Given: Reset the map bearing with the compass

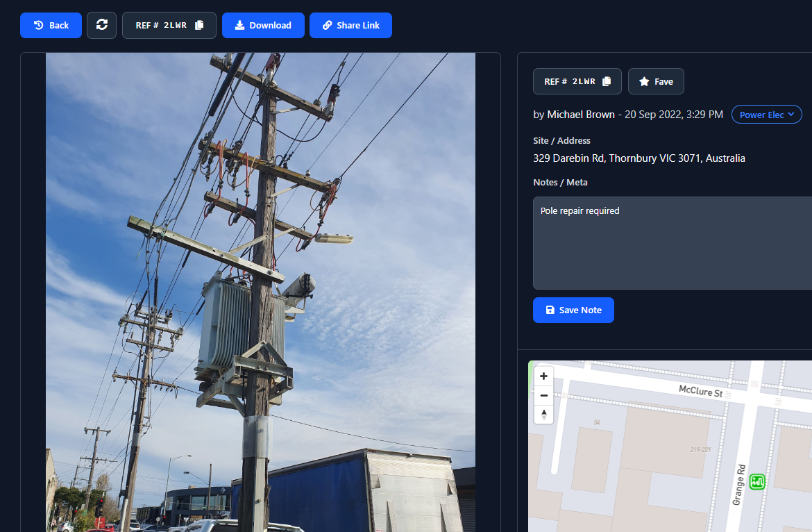Looking at the screenshot, I should coord(543,415).
